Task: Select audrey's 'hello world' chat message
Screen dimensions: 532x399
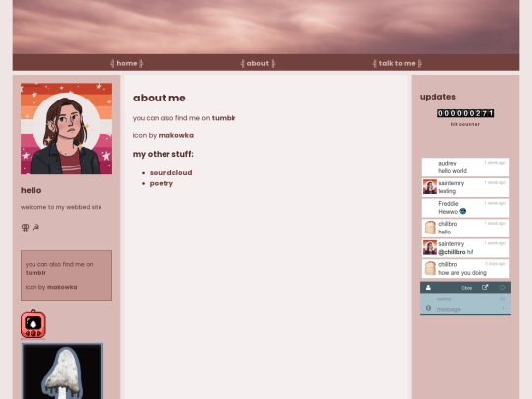Action: pos(465,166)
